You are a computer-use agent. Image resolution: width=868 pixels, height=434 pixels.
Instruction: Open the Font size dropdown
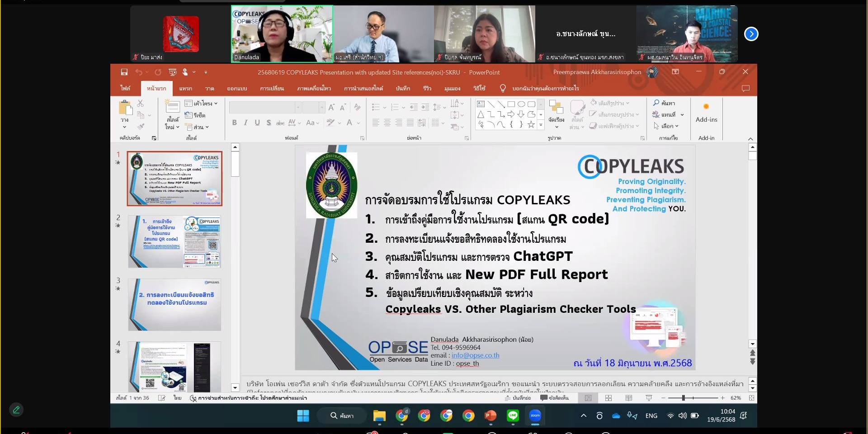[x=322, y=107]
